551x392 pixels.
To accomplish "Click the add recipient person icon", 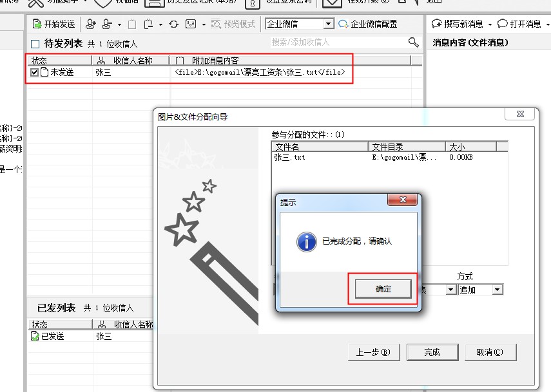I will (x=90, y=24).
